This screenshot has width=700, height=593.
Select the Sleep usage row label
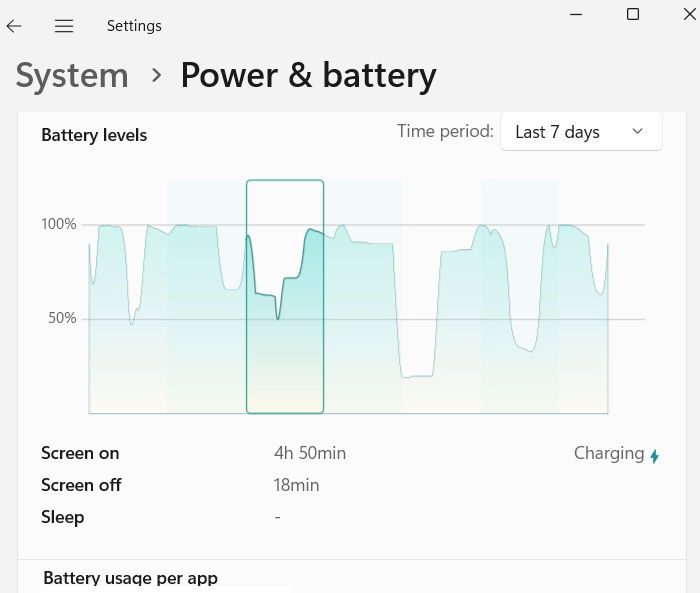click(63, 517)
